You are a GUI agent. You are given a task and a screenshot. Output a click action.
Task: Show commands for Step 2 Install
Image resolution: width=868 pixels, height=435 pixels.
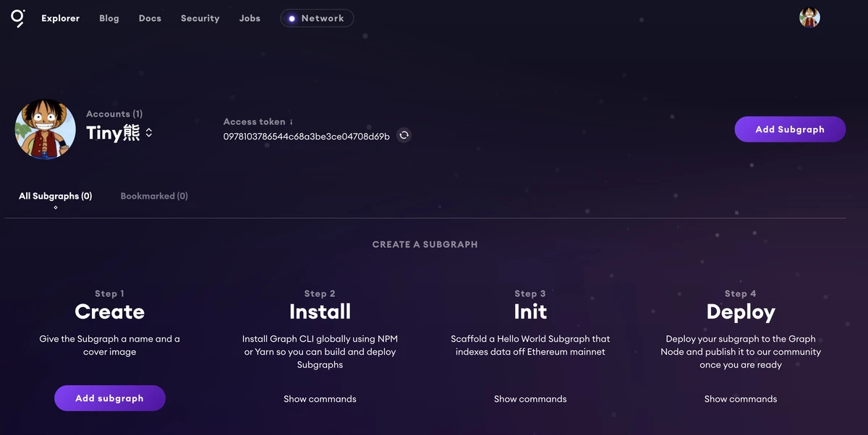(x=320, y=399)
